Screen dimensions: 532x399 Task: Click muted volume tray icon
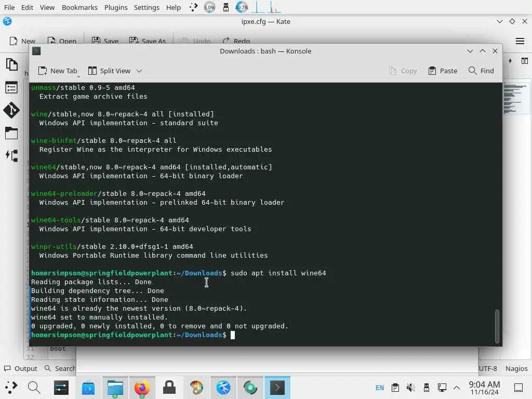(x=410, y=388)
